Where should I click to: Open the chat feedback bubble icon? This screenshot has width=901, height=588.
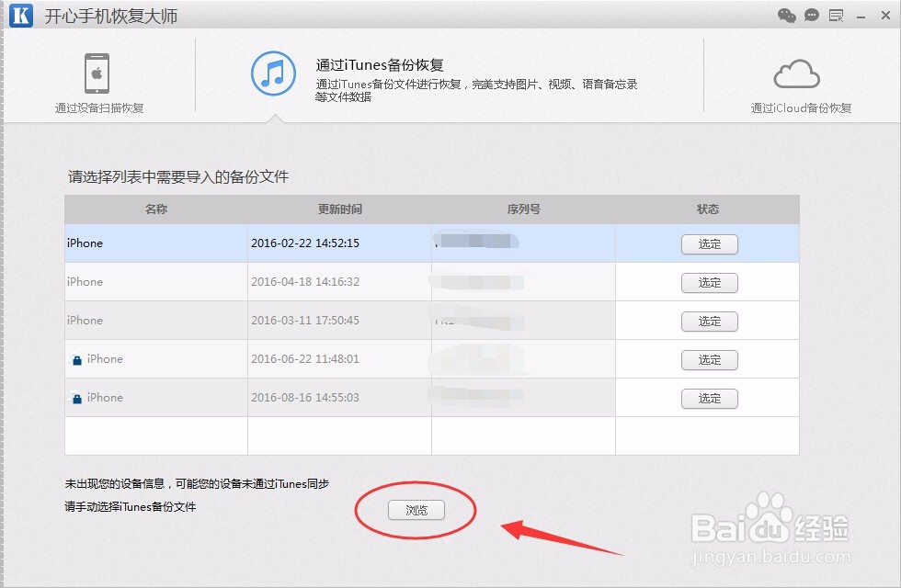811,15
